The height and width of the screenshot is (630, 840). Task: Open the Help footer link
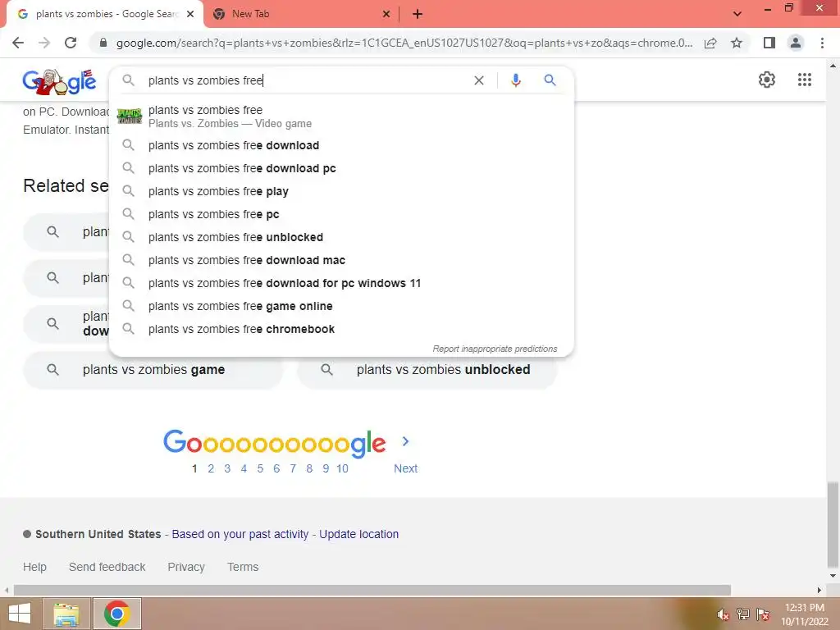click(34, 567)
